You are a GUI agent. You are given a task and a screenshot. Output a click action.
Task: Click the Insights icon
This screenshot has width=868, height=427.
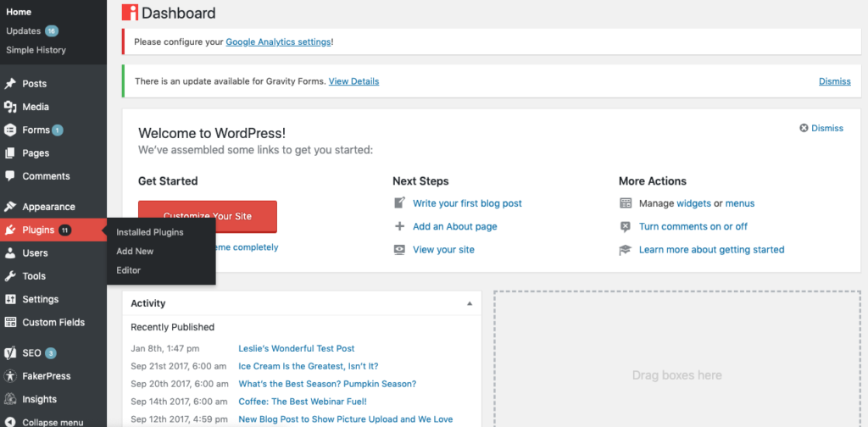pos(10,399)
